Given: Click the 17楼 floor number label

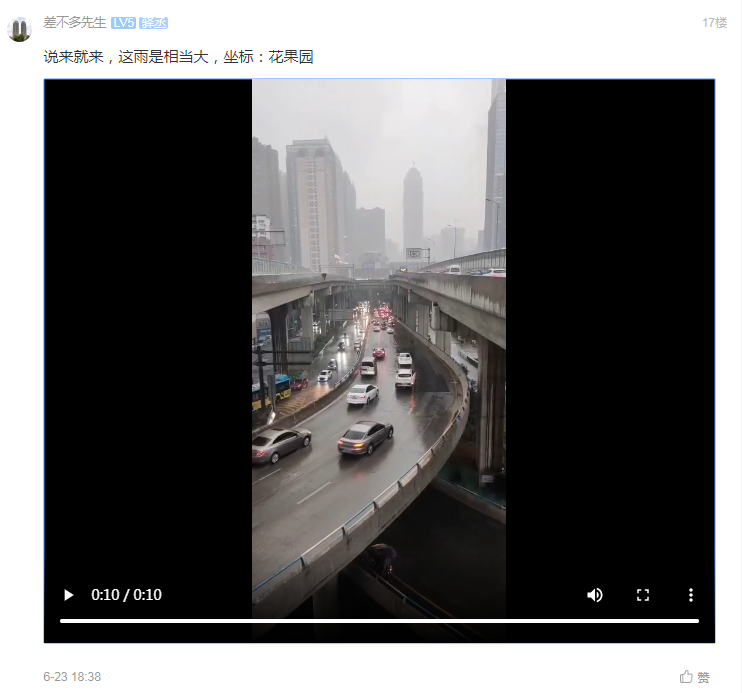Looking at the screenshot, I should (x=715, y=23).
